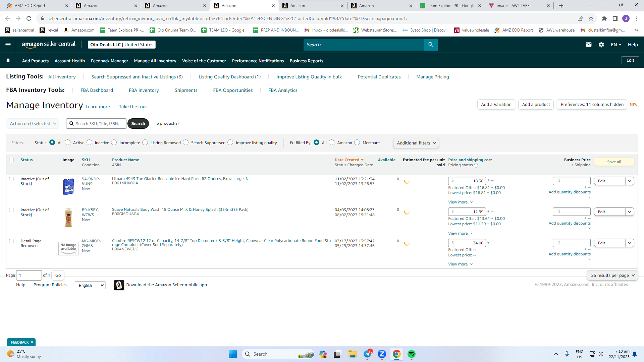The width and height of the screenshot is (644, 362).
Task: Open Windows Start menu
Action: tap(233, 354)
